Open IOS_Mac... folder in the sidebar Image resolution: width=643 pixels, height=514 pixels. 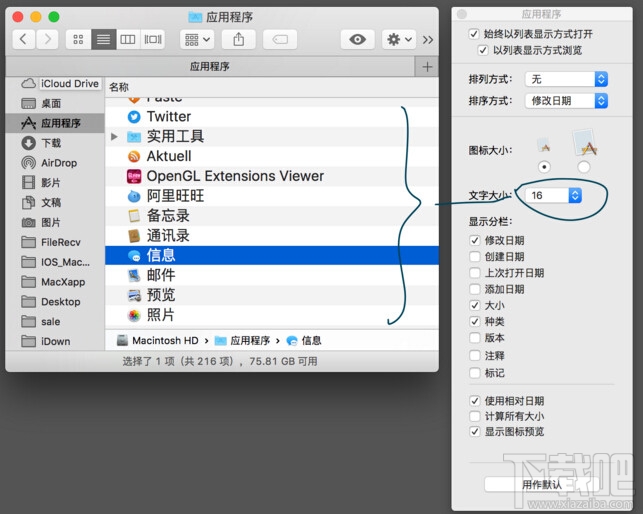56,262
